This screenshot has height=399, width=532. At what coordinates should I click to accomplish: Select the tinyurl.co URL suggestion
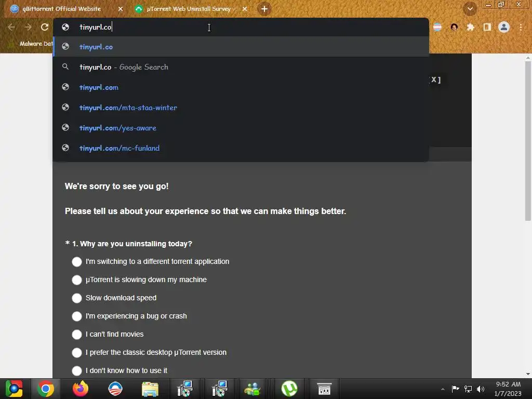[x=241, y=47]
